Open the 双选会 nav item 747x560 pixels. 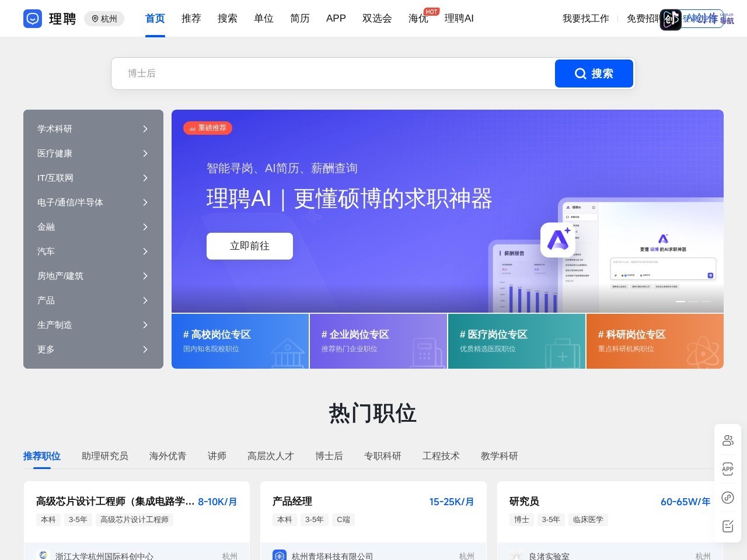pos(377,19)
